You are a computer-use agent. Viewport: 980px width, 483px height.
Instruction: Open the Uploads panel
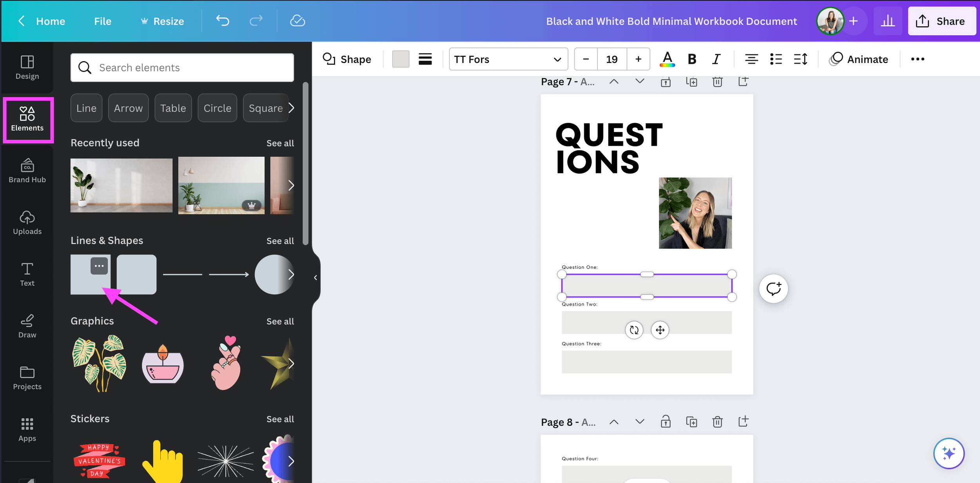[27, 223]
